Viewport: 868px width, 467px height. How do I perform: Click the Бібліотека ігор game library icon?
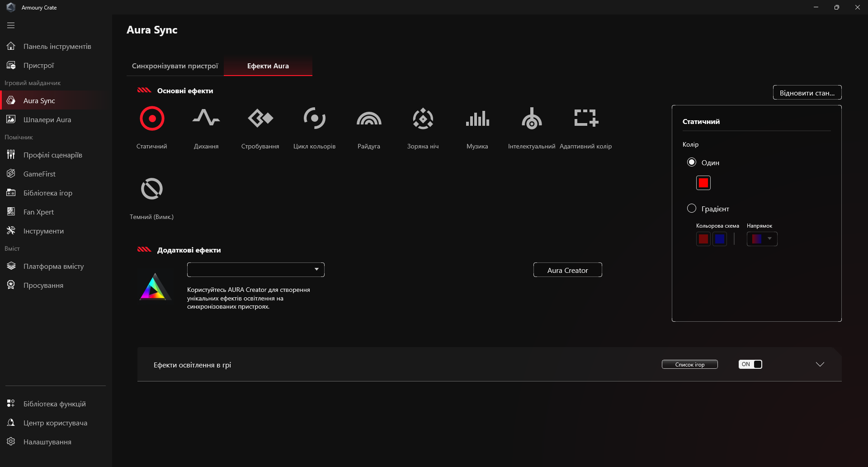[11, 193]
